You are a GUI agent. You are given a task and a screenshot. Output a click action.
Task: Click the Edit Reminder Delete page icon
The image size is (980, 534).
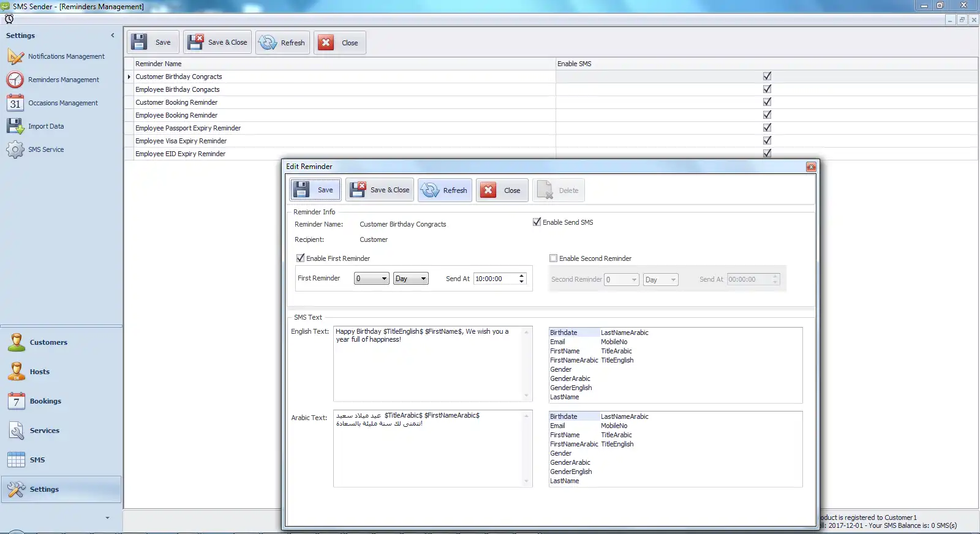tap(545, 190)
